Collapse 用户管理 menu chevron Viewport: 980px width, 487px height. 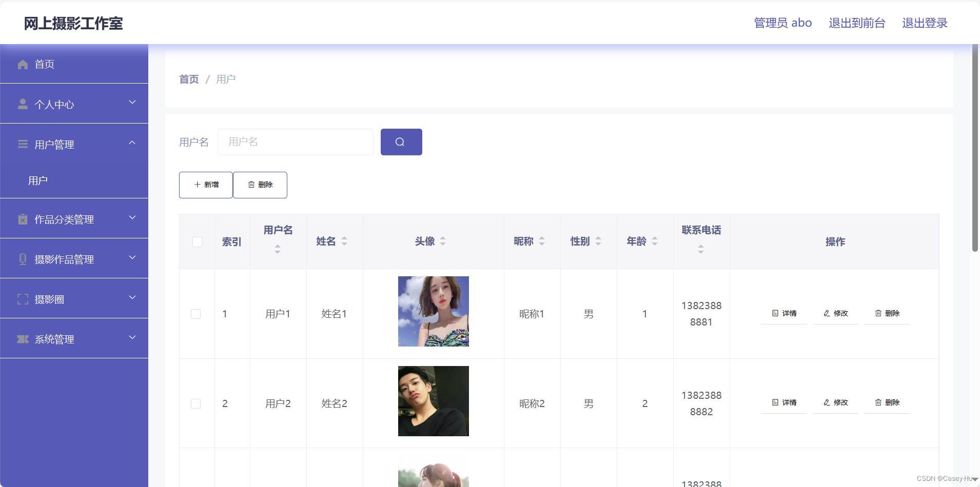click(x=132, y=143)
